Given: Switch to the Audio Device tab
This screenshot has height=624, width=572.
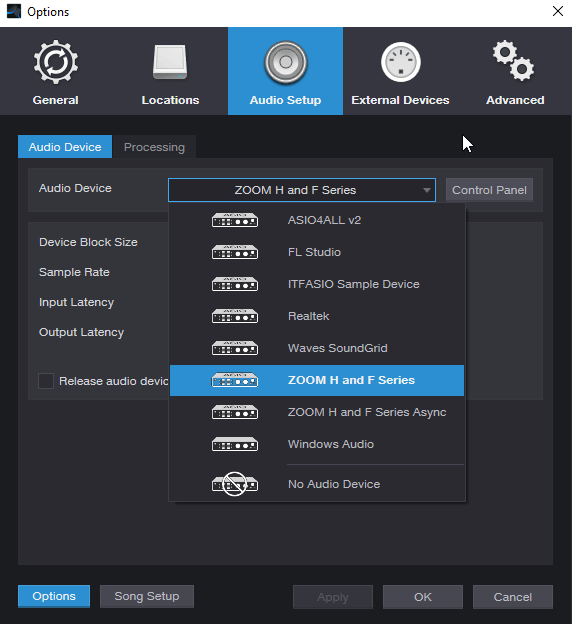Looking at the screenshot, I should 65,147.
